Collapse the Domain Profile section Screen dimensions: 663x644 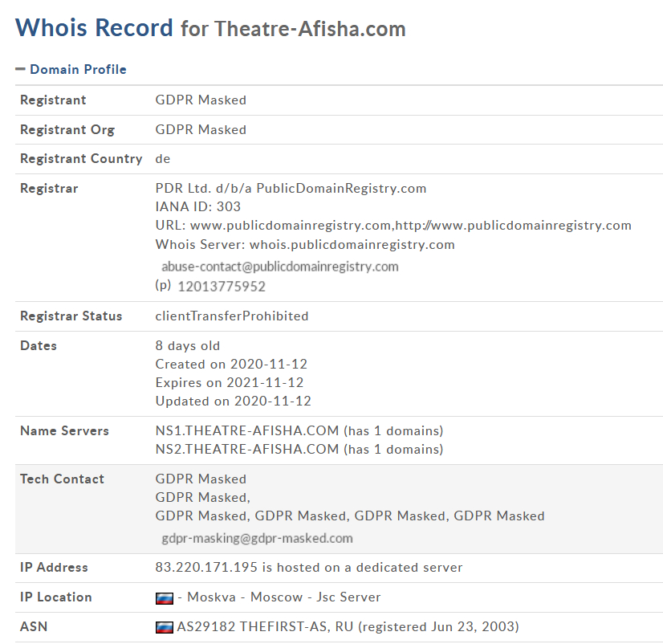[x=77, y=70]
